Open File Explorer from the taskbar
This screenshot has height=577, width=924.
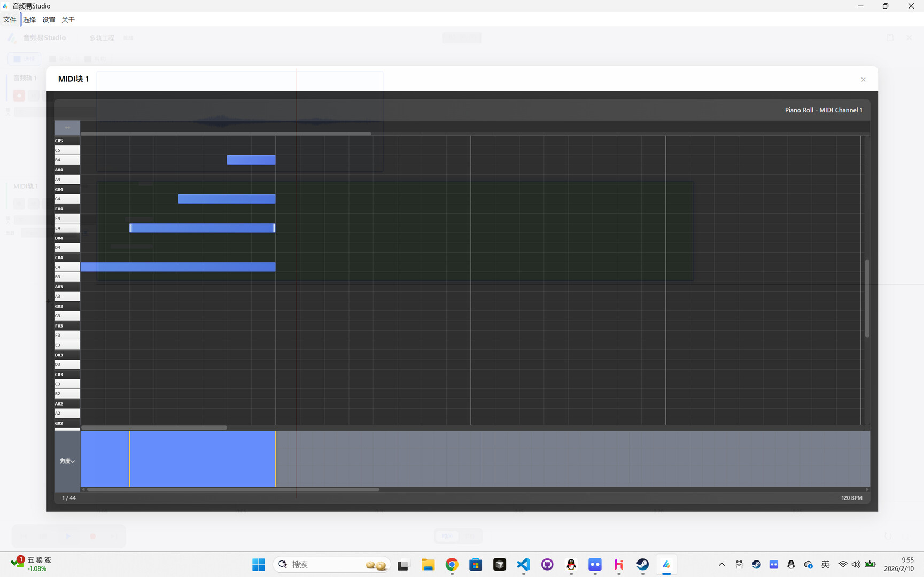pos(428,564)
